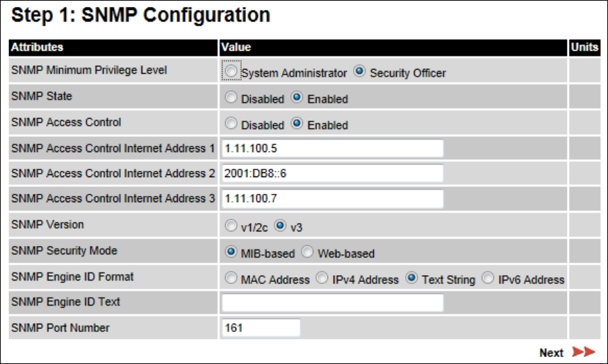Pick IPv4 Address engine ID format

[x=322, y=278]
